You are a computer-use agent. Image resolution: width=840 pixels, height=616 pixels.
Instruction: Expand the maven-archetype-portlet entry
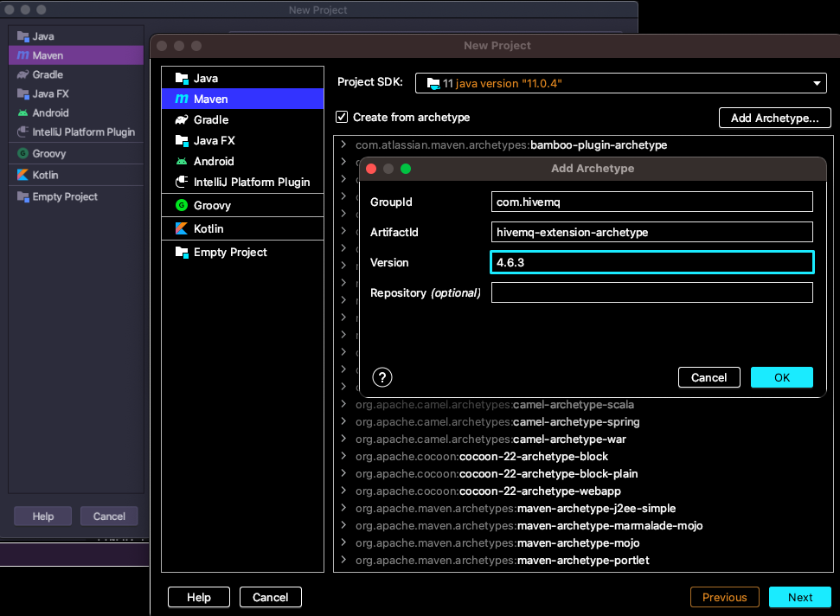(345, 560)
